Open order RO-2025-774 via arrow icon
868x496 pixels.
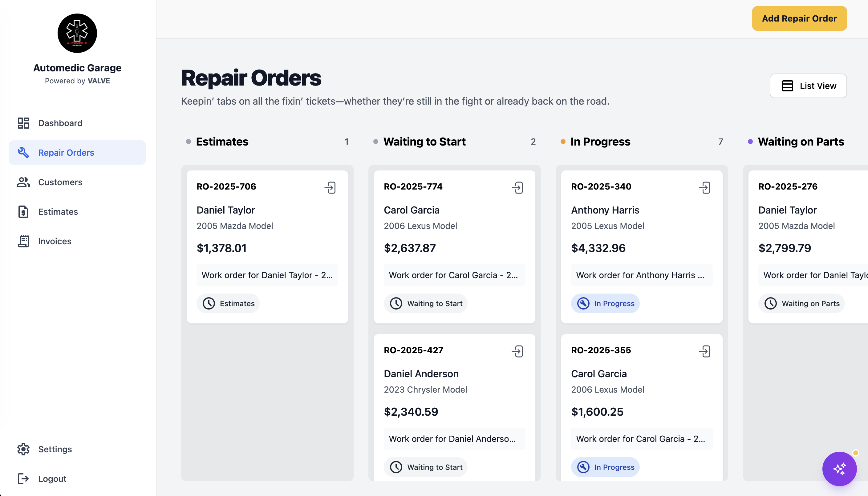517,187
